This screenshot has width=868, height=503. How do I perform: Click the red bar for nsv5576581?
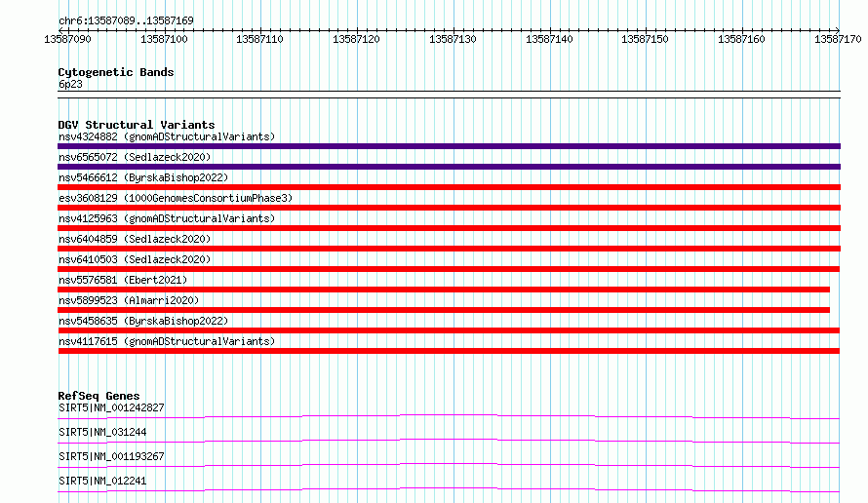(x=444, y=290)
